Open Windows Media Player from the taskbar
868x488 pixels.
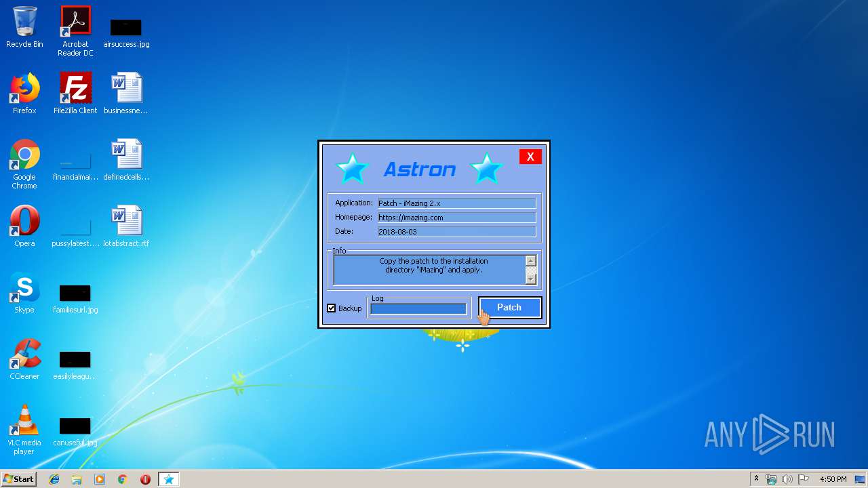coord(100,479)
